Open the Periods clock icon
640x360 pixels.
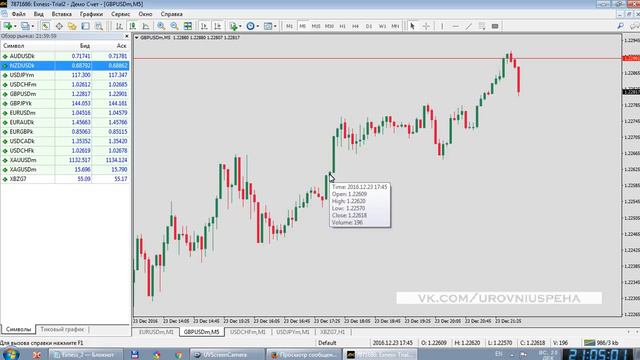250,26
